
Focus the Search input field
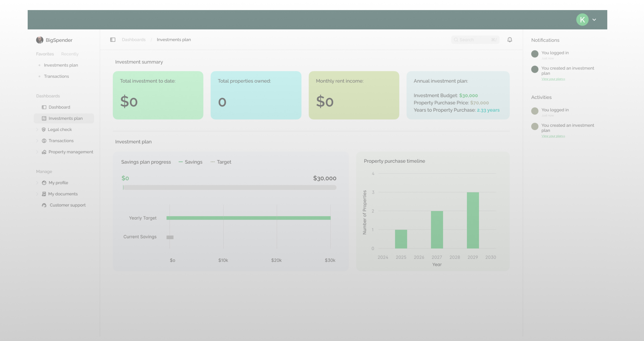pyautogui.click(x=475, y=40)
